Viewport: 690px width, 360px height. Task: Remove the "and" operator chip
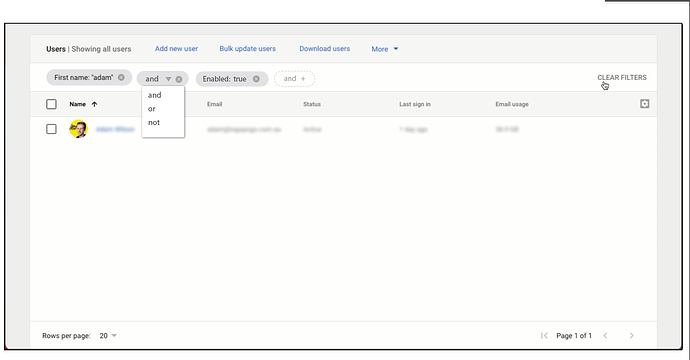[179, 79]
